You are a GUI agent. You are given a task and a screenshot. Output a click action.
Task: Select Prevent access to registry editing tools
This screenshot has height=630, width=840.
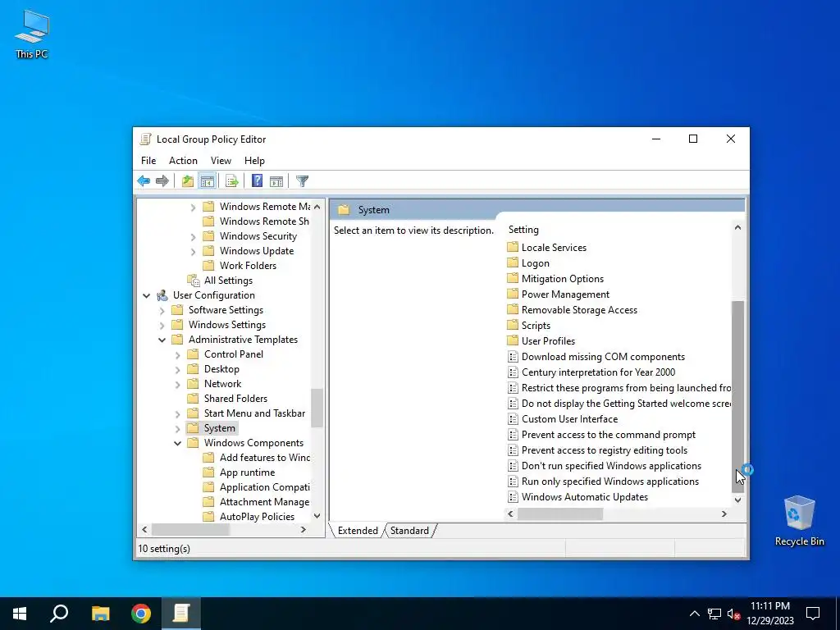pos(605,450)
